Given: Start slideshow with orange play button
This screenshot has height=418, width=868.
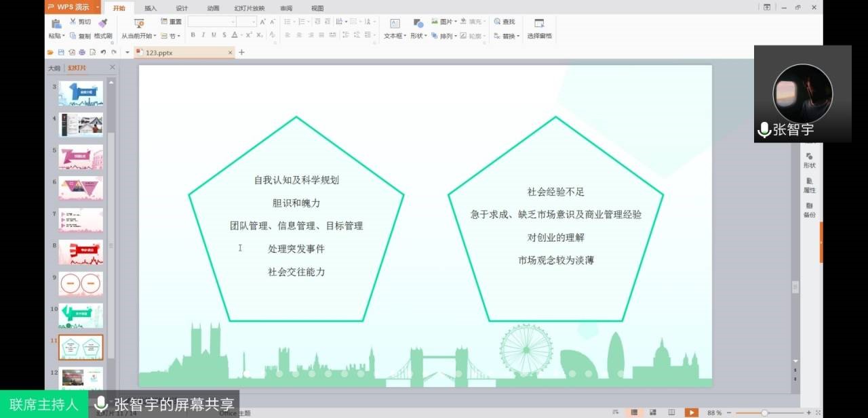Looking at the screenshot, I should tap(691, 413).
